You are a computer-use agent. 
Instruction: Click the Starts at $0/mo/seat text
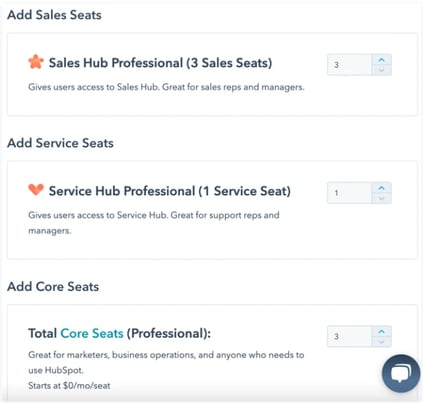[x=69, y=386]
